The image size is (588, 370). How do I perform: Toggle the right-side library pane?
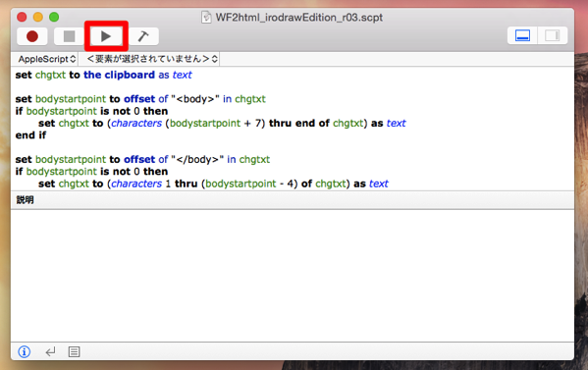[552, 35]
